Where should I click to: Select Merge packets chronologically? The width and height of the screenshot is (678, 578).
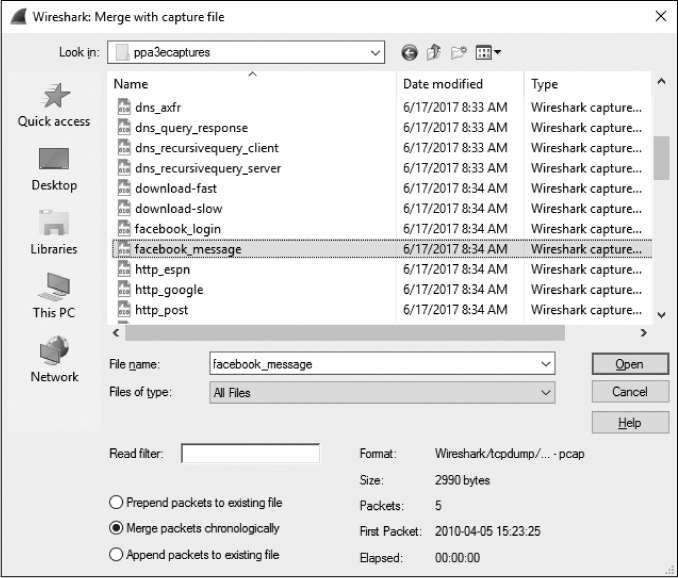point(116,528)
